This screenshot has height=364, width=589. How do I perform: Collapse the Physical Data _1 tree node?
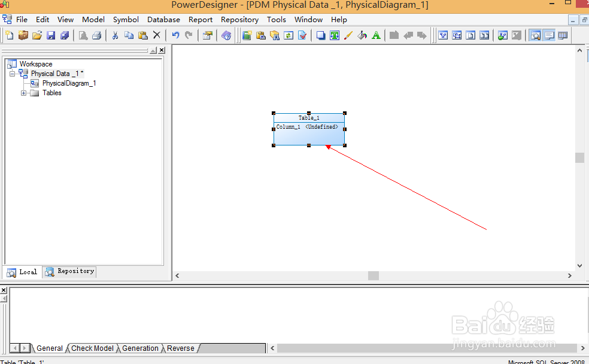pyautogui.click(x=12, y=74)
